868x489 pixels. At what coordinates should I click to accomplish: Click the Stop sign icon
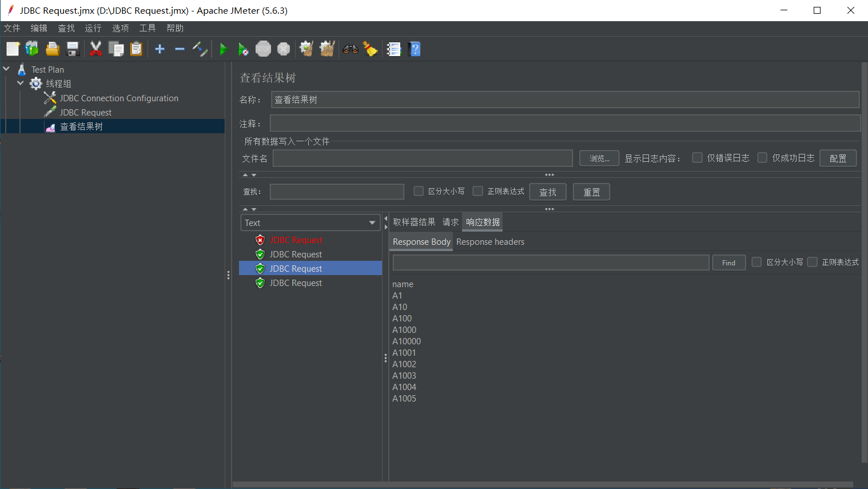[x=263, y=49]
